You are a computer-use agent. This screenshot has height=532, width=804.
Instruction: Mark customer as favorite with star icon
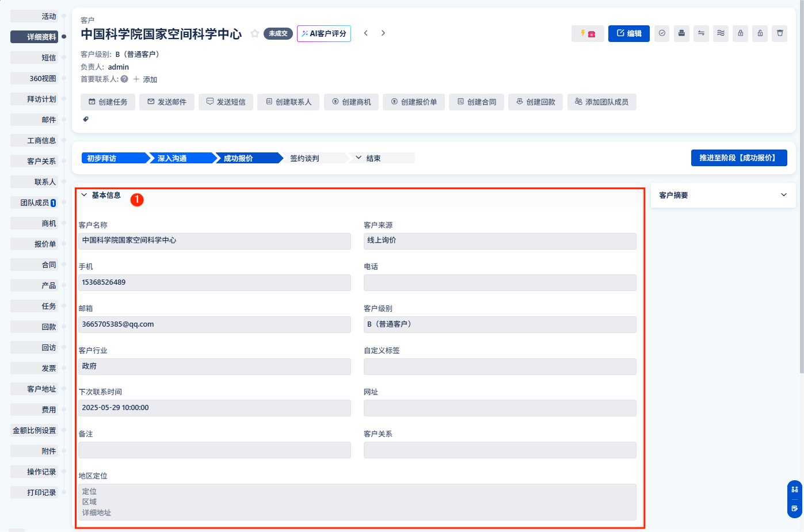[254, 33]
